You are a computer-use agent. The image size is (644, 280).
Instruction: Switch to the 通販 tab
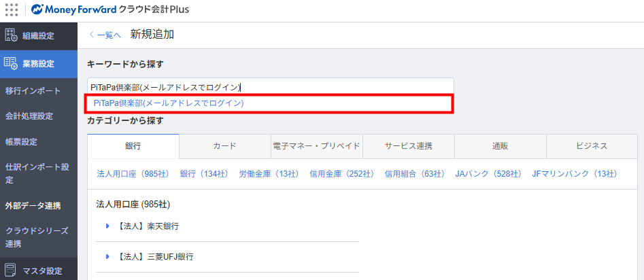(501, 146)
